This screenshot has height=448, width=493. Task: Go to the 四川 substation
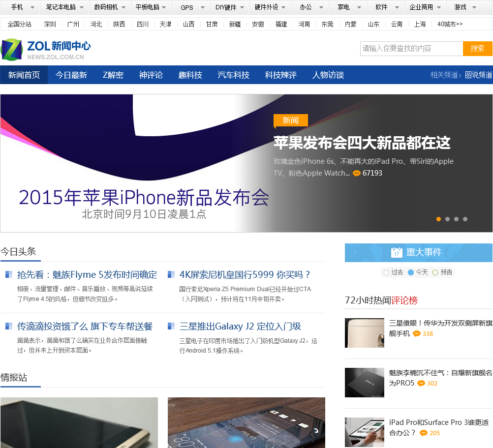pos(142,24)
